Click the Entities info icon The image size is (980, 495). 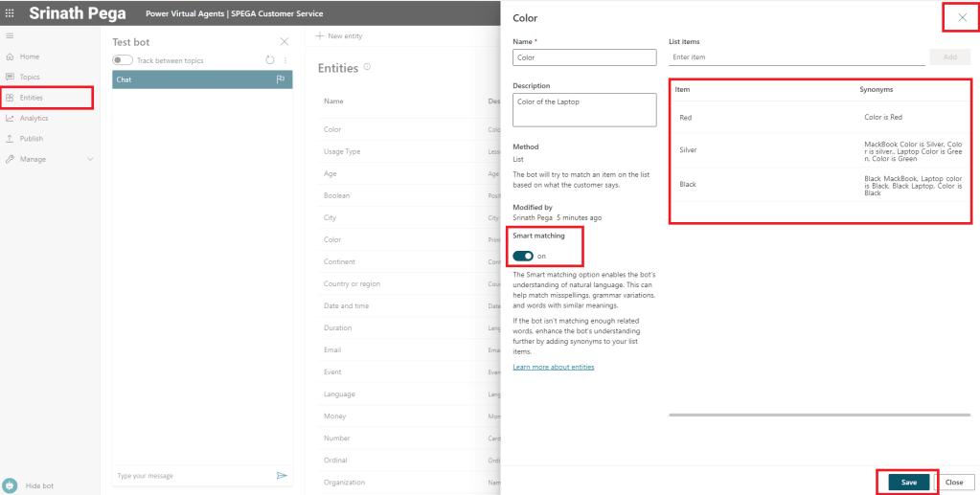(x=368, y=67)
